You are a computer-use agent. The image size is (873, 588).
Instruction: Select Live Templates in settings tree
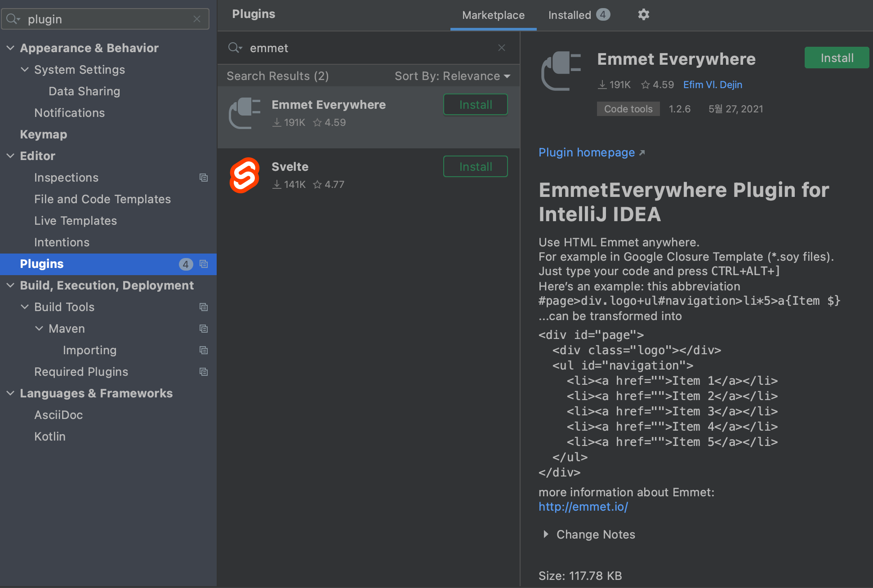click(76, 221)
